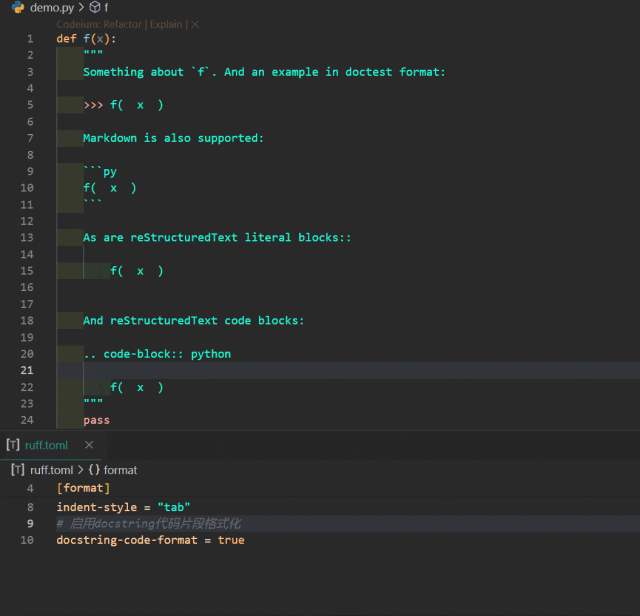
Task: Click line number 21 in demo.py gutter
Action: pos(27,370)
